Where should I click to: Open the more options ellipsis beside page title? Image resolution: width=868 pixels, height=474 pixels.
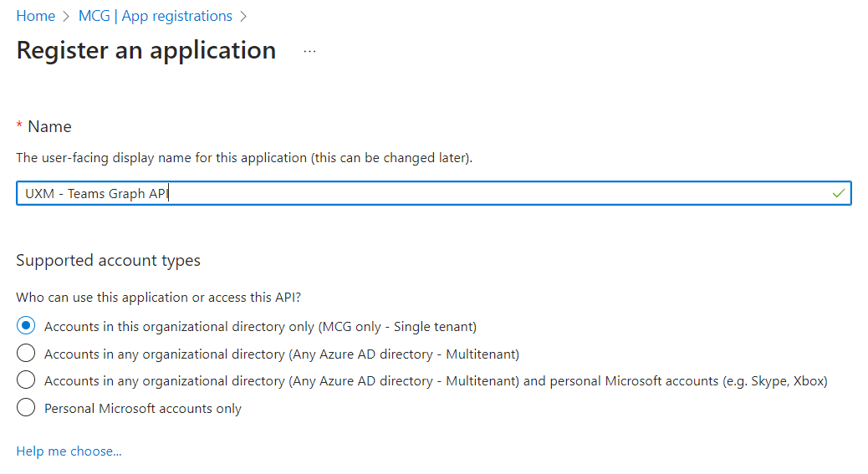pos(310,51)
